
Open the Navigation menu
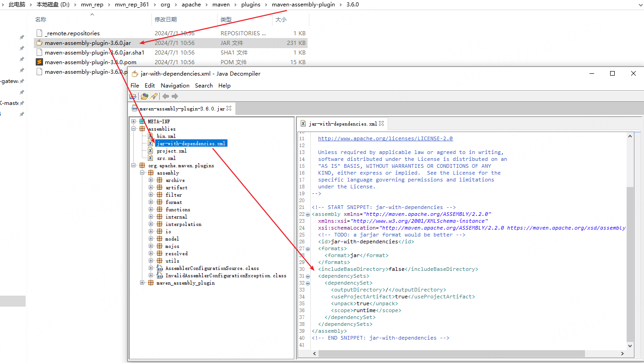coord(175,85)
